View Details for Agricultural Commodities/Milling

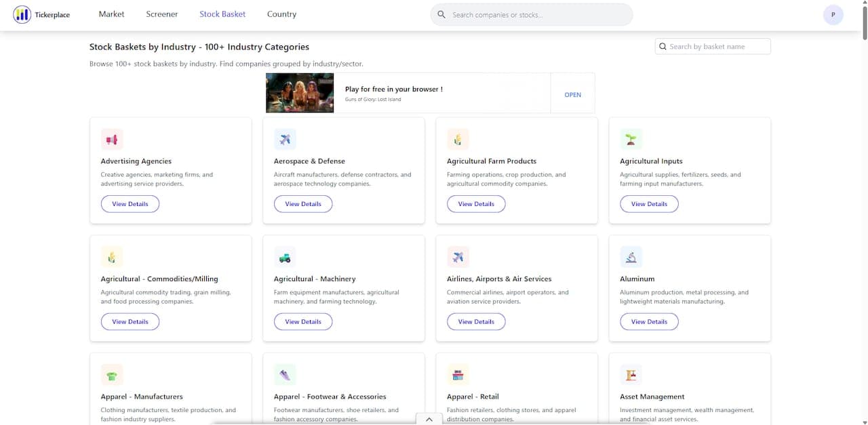click(x=130, y=322)
